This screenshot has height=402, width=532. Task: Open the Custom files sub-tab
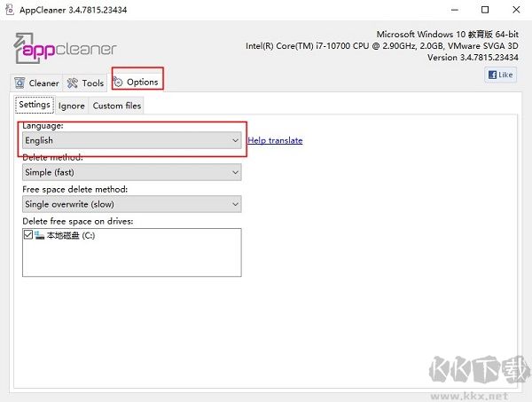point(116,106)
